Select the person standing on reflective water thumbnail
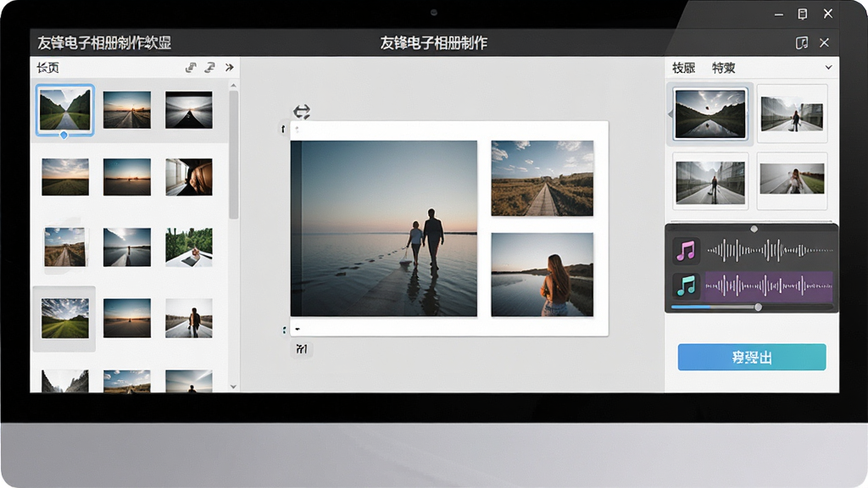Screen dimensions: 868x488 pyautogui.click(x=127, y=247)
